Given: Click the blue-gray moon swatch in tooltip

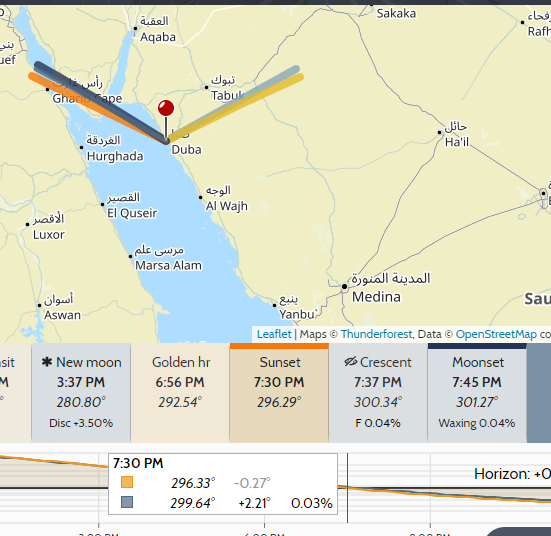Looking at the screenshot, I should coord(127,502).
